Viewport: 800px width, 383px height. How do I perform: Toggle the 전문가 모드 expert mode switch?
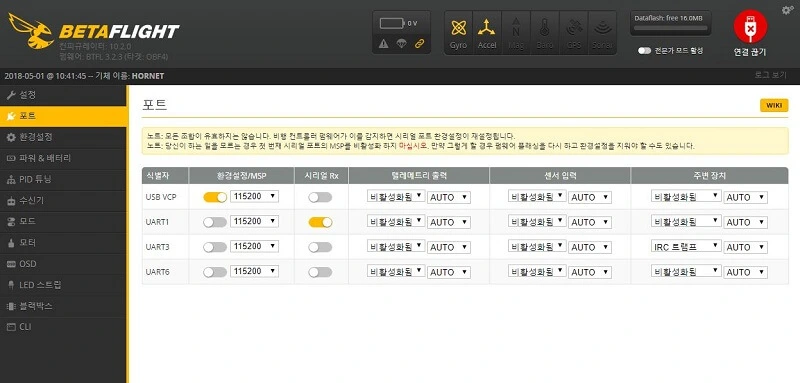[x=644, y=50]
